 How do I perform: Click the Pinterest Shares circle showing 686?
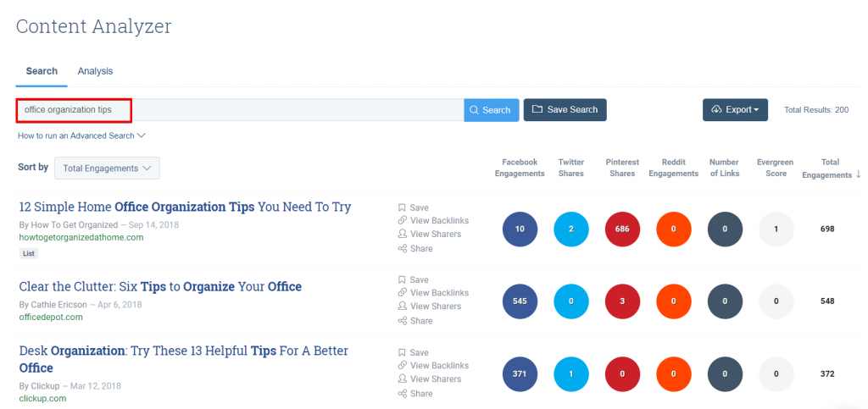(622, 229)
